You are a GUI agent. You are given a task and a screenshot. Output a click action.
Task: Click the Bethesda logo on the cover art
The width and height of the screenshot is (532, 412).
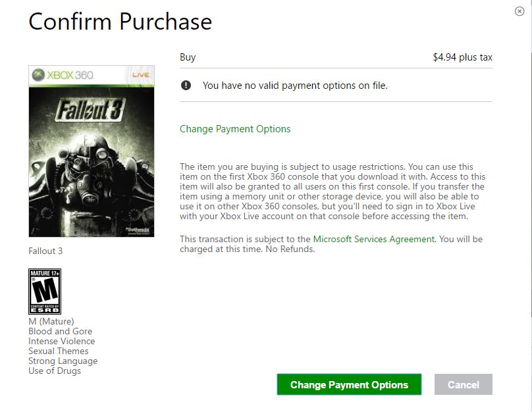click(x=137, y=229)
